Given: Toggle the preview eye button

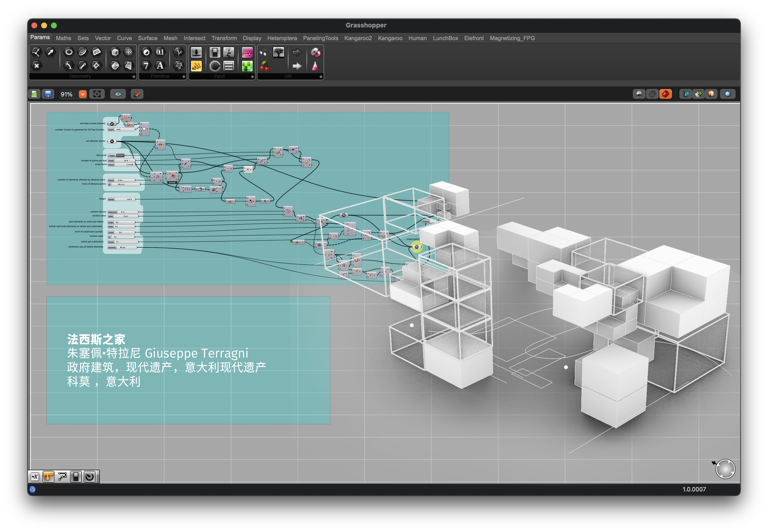Looking at the screenshot, I should point(118,94).
